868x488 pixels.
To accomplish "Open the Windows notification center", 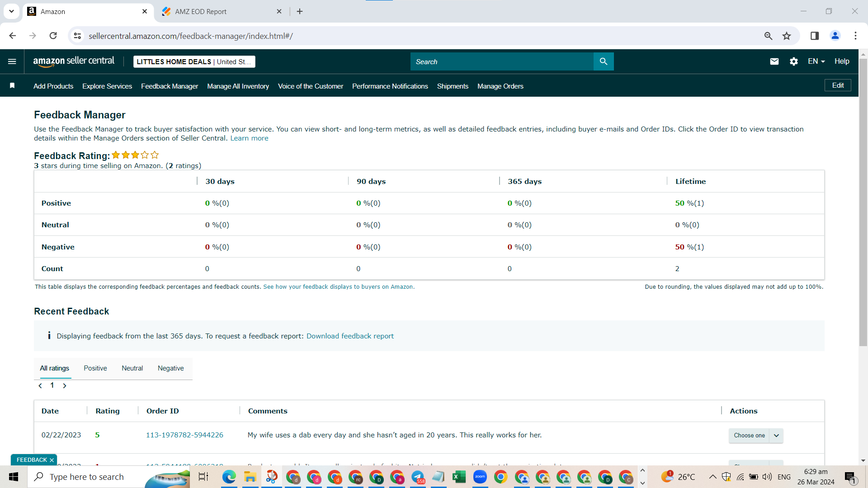I will coord(850,477).
